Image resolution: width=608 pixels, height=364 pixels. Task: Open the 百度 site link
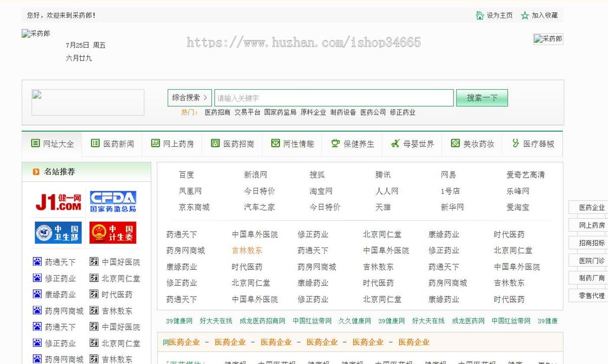186,175
